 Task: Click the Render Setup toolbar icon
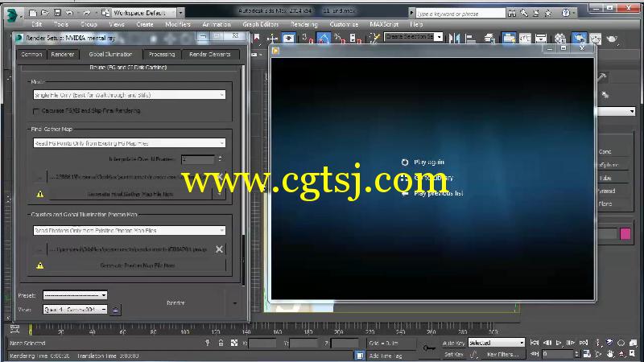[x=579, y=39]
